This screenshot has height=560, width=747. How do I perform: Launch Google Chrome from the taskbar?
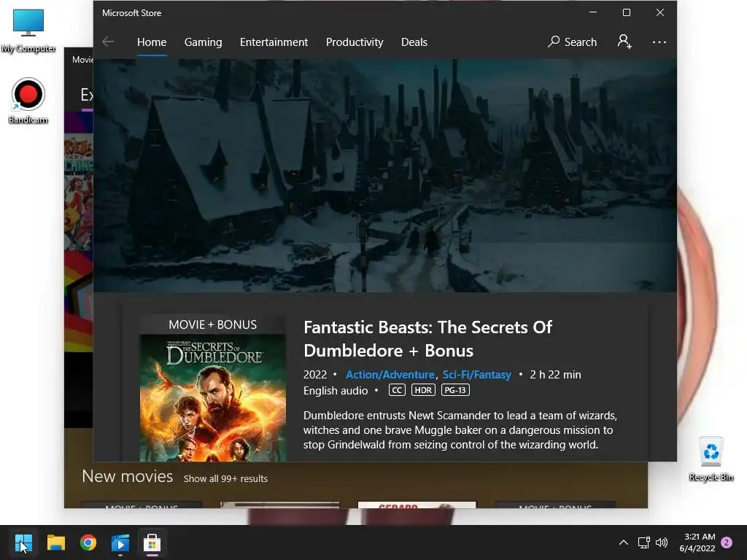(x=88, y=542)
